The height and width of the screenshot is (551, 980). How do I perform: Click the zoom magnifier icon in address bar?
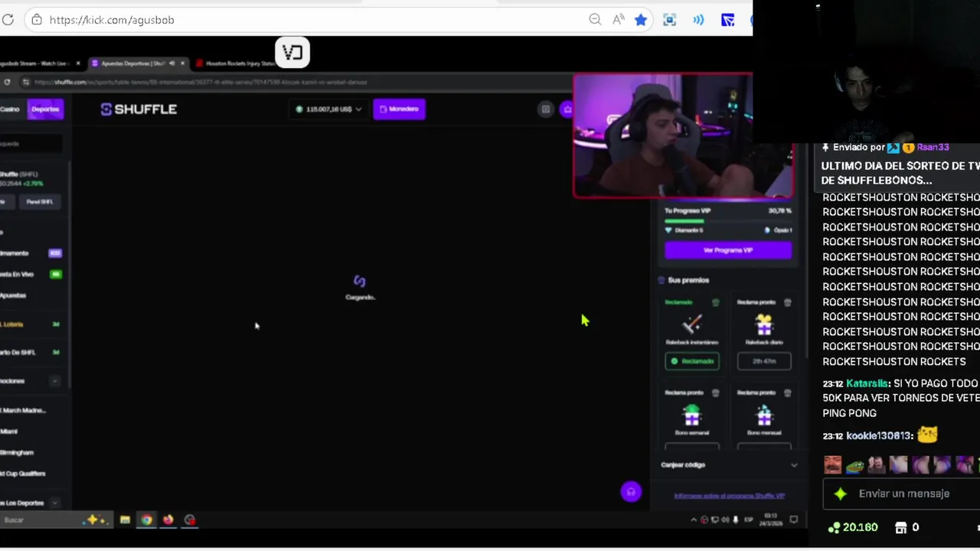(x=595, y=20)
